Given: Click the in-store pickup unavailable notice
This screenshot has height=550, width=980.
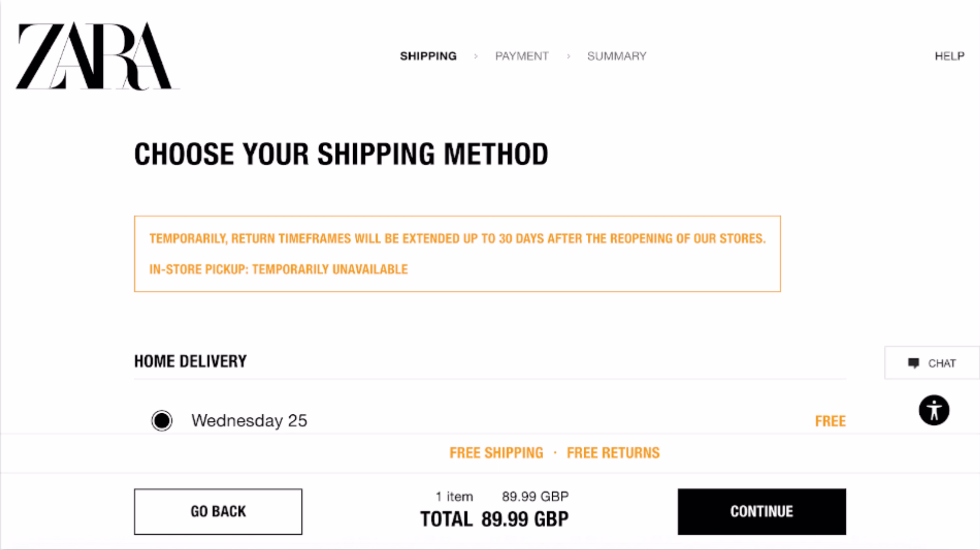Looking at the screenshot, I should [x=278, y=269].
